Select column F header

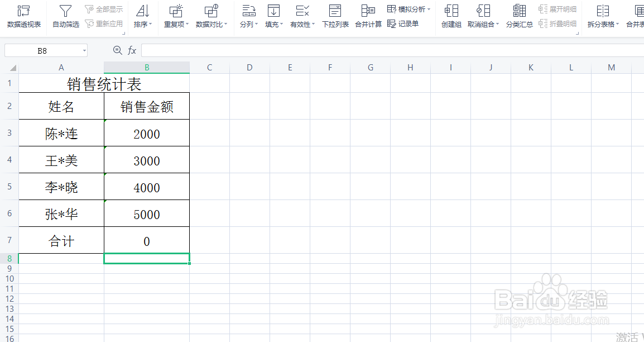click(x=330, y=68)
